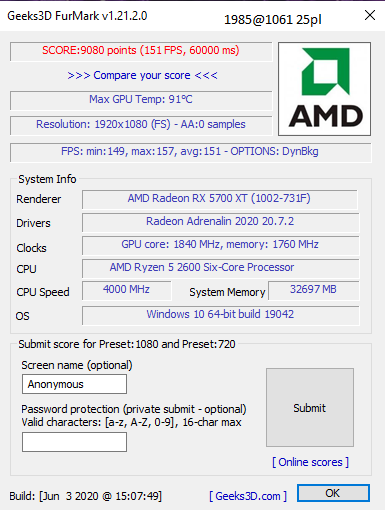Click the 4000 MHz CPU Speed field

[x=127, y=290]
